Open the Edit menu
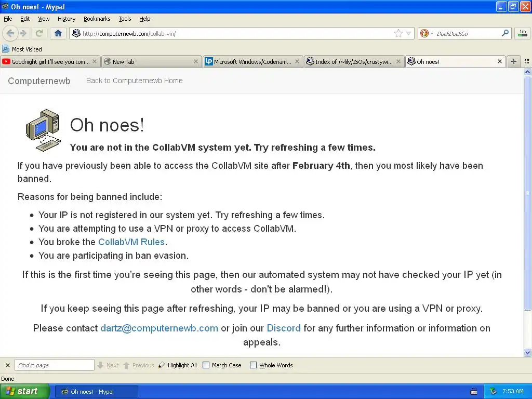The image size is (532, 399). click(x=25, y=19)
